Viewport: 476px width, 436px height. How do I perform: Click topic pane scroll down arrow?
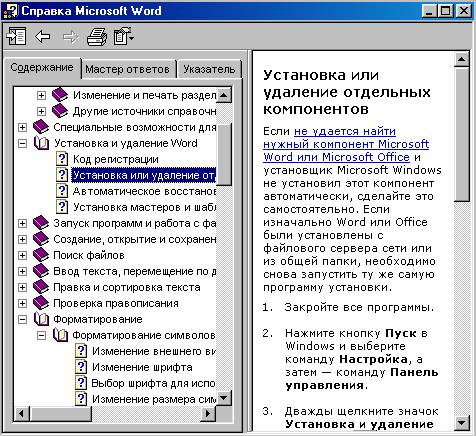pyautogui.click(x=462, y=423)
